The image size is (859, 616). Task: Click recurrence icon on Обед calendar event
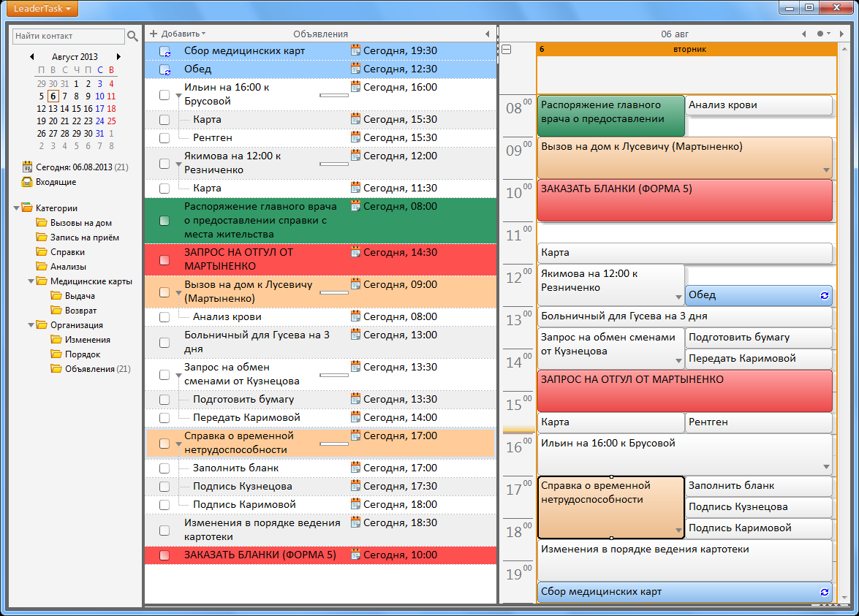825,295
